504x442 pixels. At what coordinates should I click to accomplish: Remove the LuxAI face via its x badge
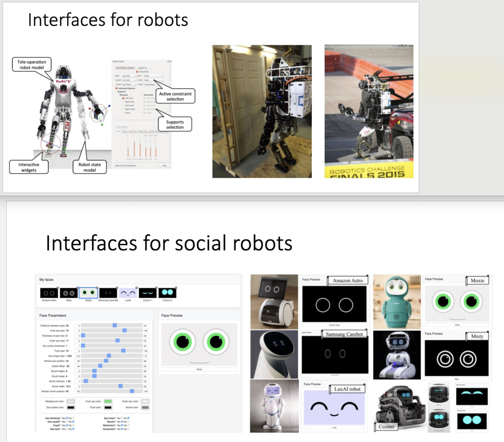(137, 288)
